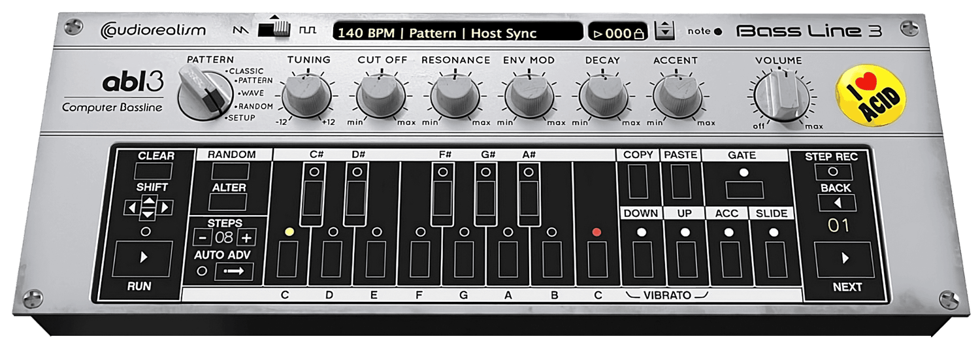This screenshot has width=980, height=347.
Task: Select the F note key
Action: click(419, 258)
